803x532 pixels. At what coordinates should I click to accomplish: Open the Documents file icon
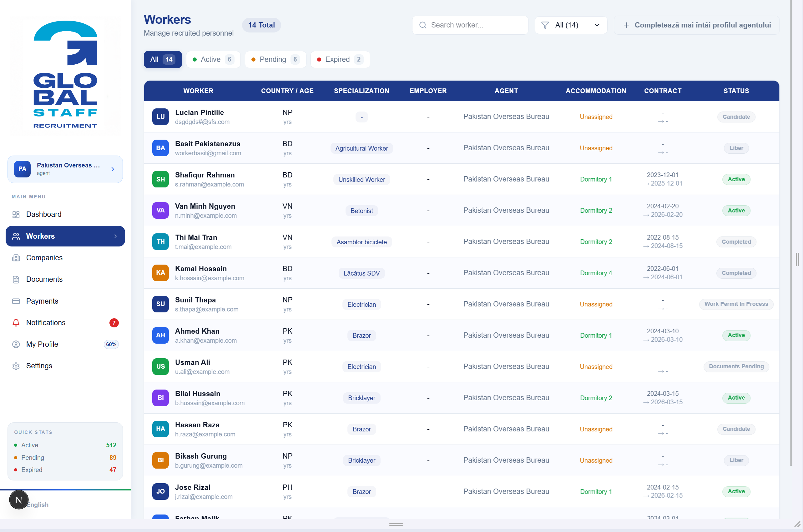pos(16,279)
